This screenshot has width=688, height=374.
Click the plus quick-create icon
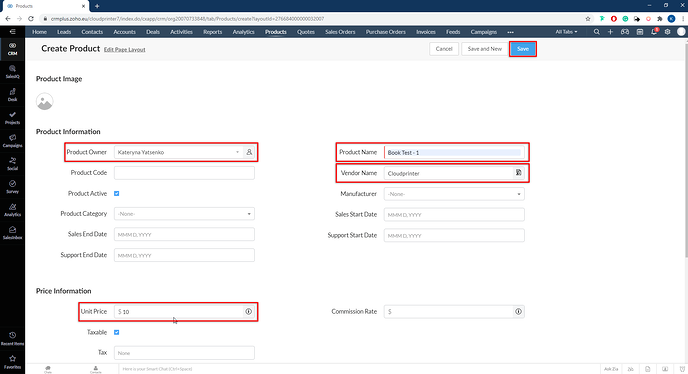pos(610,32)
